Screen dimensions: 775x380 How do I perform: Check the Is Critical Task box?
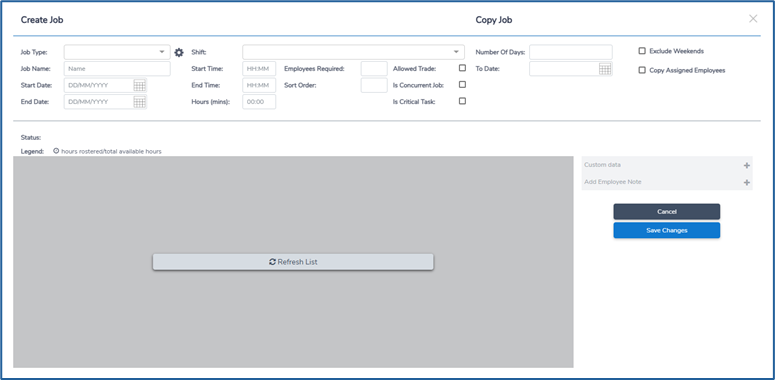(x=463, y=101)
